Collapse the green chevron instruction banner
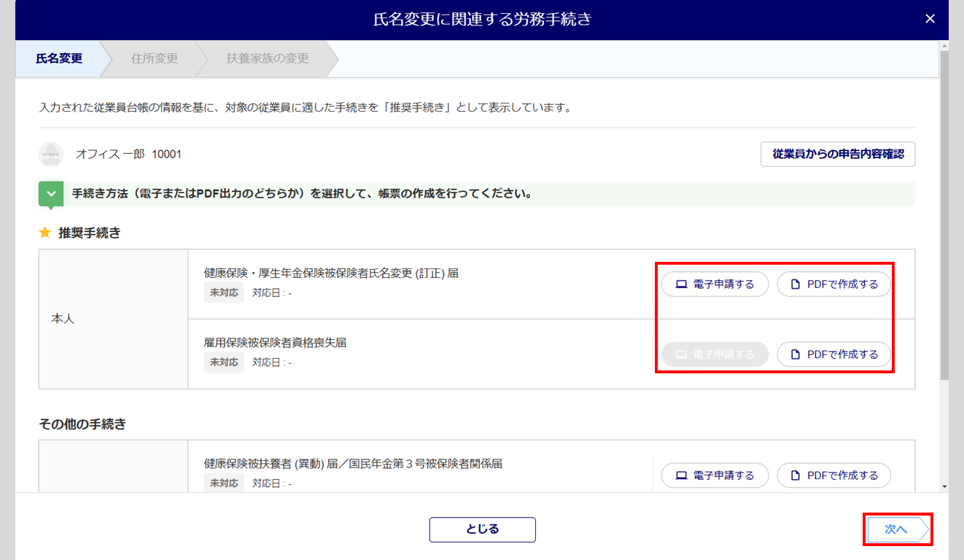The image size is (964, 560). pyautogui.click(x=51, y=195)
